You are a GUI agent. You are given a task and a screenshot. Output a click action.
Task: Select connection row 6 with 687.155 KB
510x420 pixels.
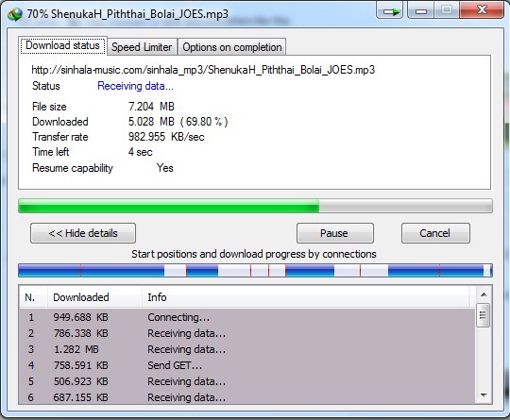click(x=247, y=397)
